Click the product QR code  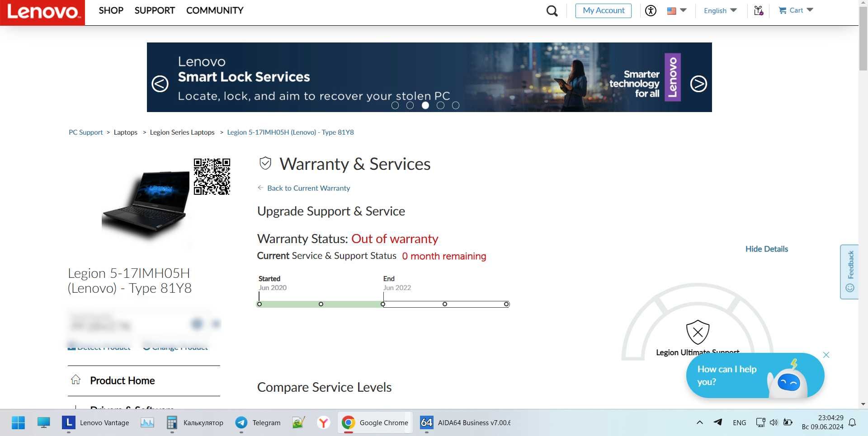[212, 177]
